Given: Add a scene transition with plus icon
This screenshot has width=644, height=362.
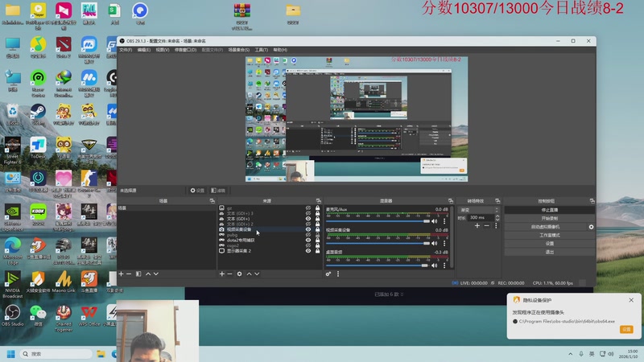Looking at the screenshot, I should (477, 226).
